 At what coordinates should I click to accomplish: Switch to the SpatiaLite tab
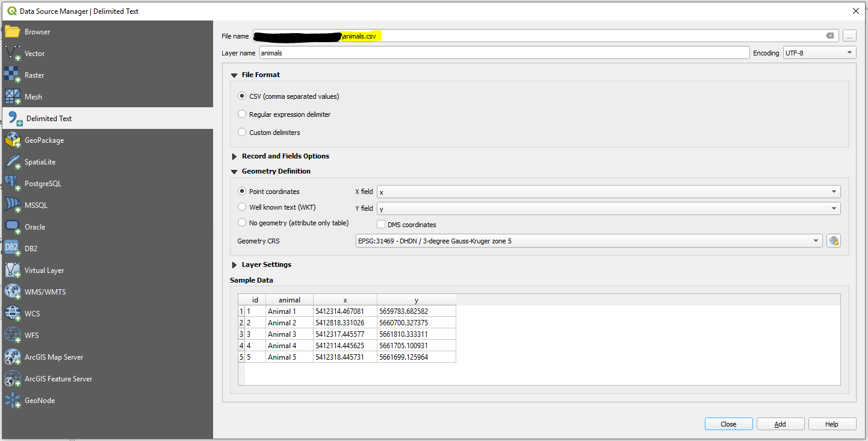pyautogui.click(x=108, y=162)
